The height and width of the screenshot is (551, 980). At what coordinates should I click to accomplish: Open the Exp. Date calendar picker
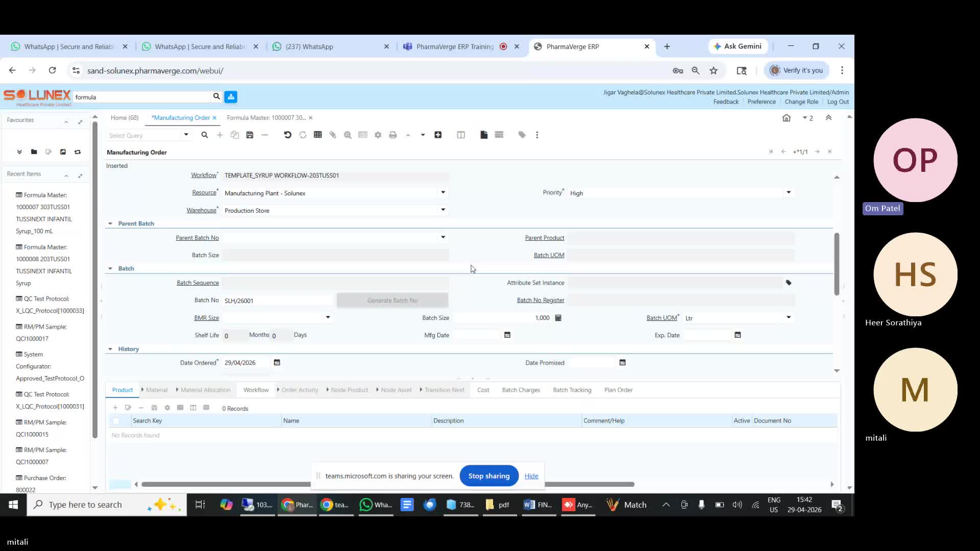click(x=738, y=335)
